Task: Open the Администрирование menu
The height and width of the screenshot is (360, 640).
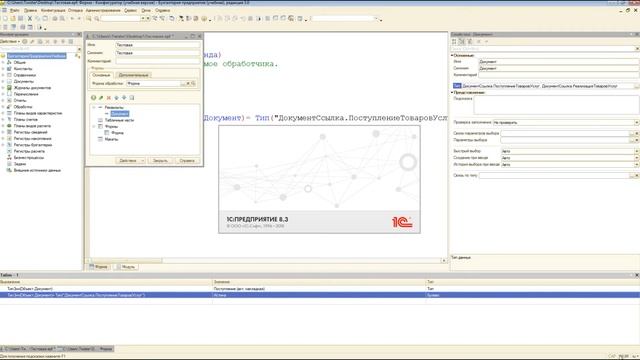Action: [x=103, y=10]
